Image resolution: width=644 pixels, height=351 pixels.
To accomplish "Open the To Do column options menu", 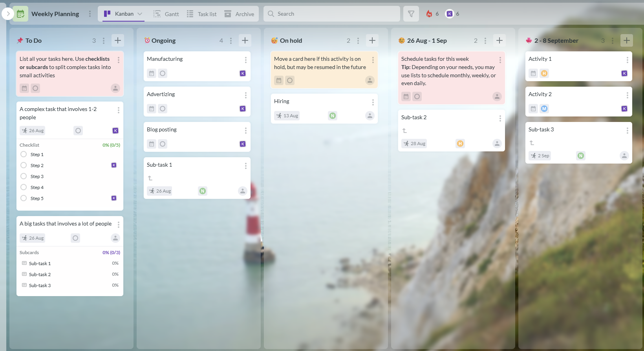I will coord(104,40).
